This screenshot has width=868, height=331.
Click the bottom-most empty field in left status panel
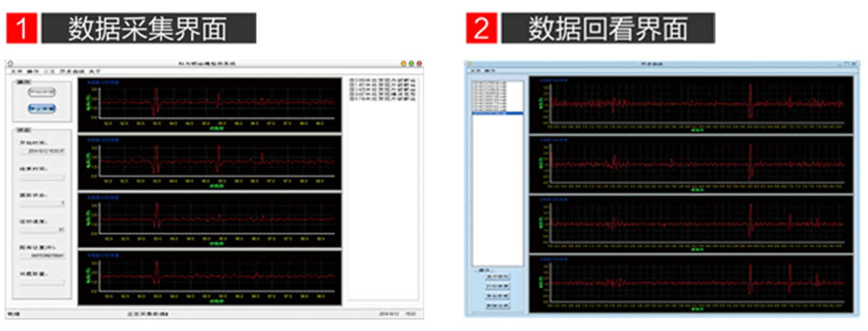(x=42, y=282)
